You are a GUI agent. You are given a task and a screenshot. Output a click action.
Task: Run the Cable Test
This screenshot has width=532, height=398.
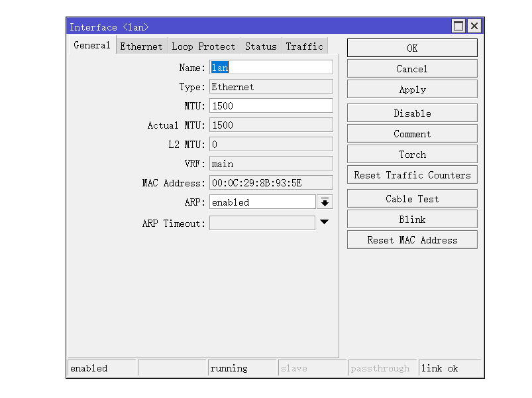point(412,199)
